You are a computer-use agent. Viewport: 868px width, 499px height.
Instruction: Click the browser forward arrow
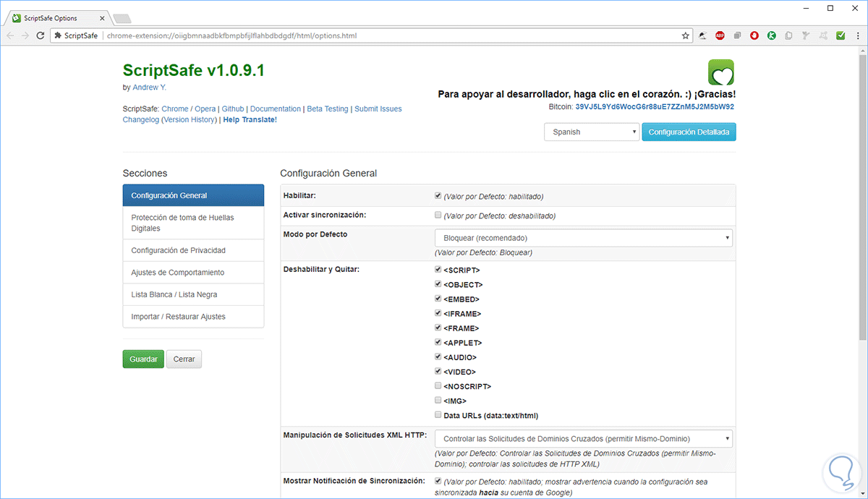point(26,35)
